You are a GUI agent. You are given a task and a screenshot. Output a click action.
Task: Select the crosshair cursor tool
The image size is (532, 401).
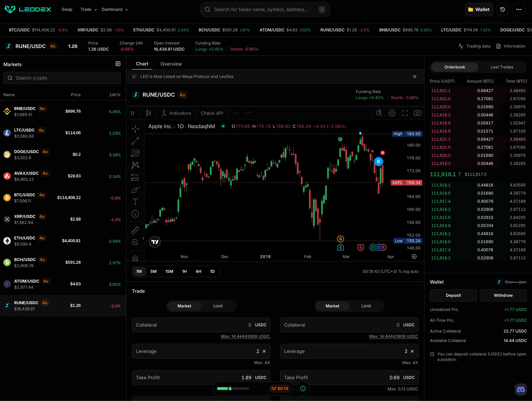pos(135,129)
